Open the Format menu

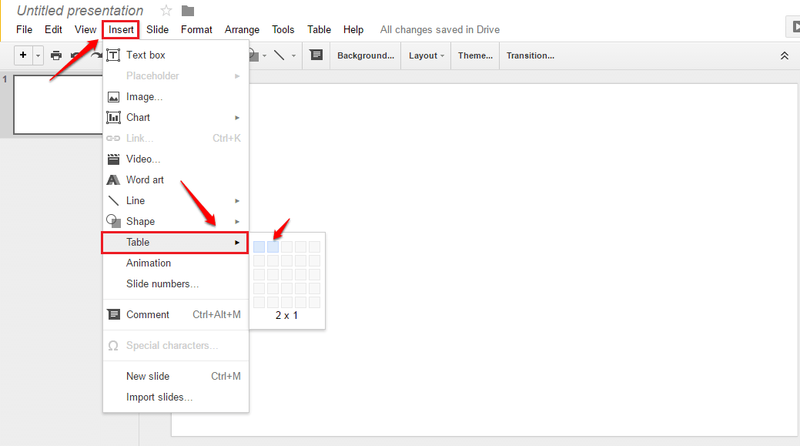(196, 30)
